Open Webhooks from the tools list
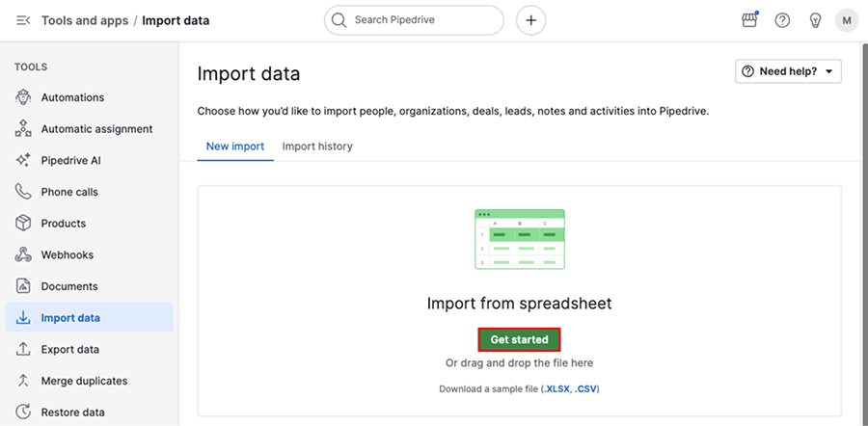 pyautogui.click(x=67, y=255)
